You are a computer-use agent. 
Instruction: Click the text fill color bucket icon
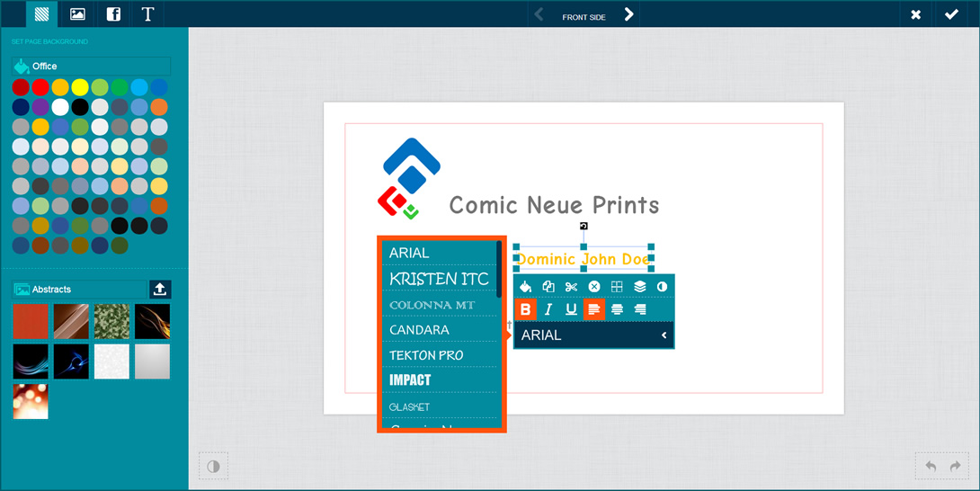[x=526, y=287]
